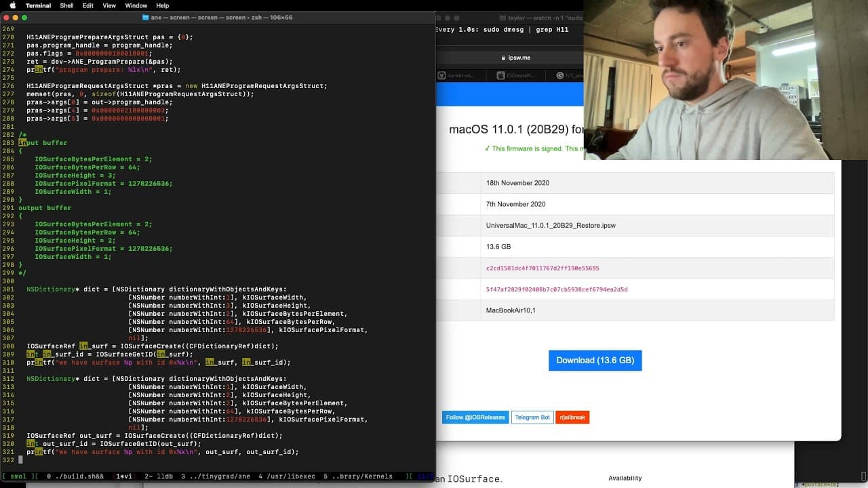Click the 'output buffer' comment on line 291

point(45,208)
